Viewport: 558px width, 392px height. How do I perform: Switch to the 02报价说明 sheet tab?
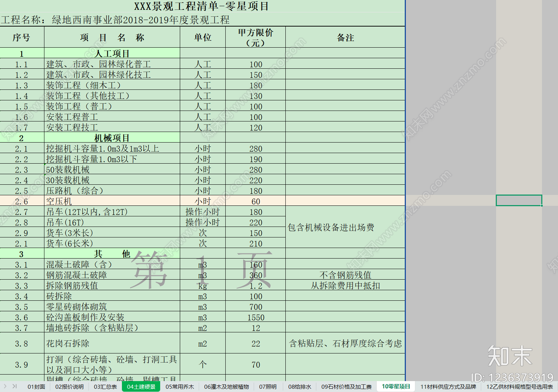(x=69, y=387)
